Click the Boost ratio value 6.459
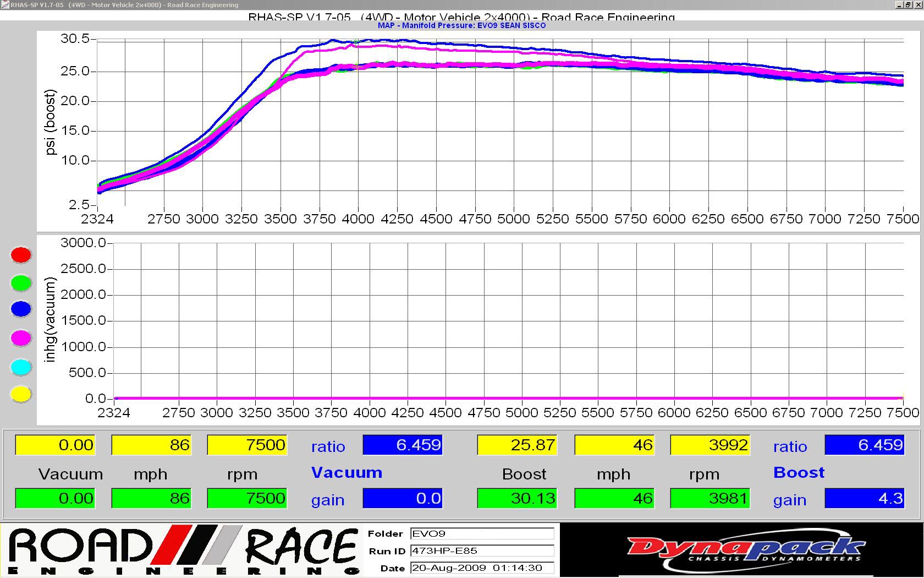This screenshot has width=924, height=578. pos(865,445)
